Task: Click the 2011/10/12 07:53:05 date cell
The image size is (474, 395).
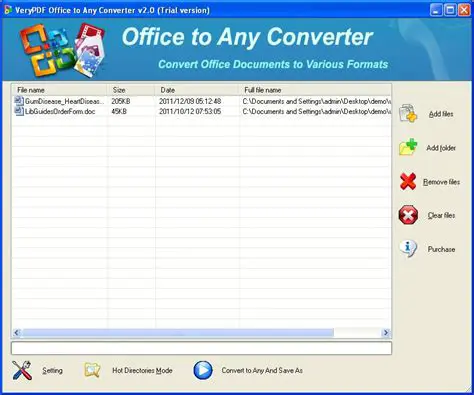Action: [190, 111]
